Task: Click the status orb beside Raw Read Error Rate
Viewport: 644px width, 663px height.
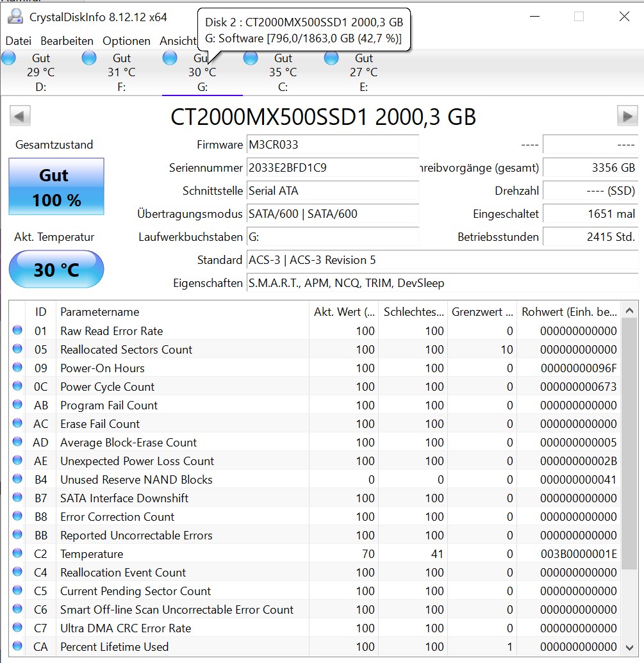Action: click(17, 330)
